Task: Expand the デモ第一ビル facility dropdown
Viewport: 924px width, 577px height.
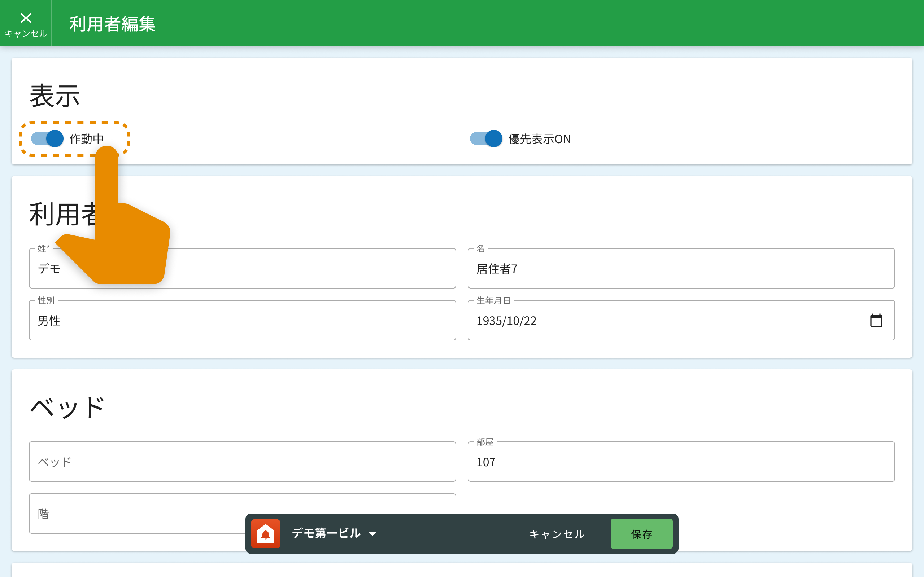Action: pyautogui.click(x=326, y=533)
